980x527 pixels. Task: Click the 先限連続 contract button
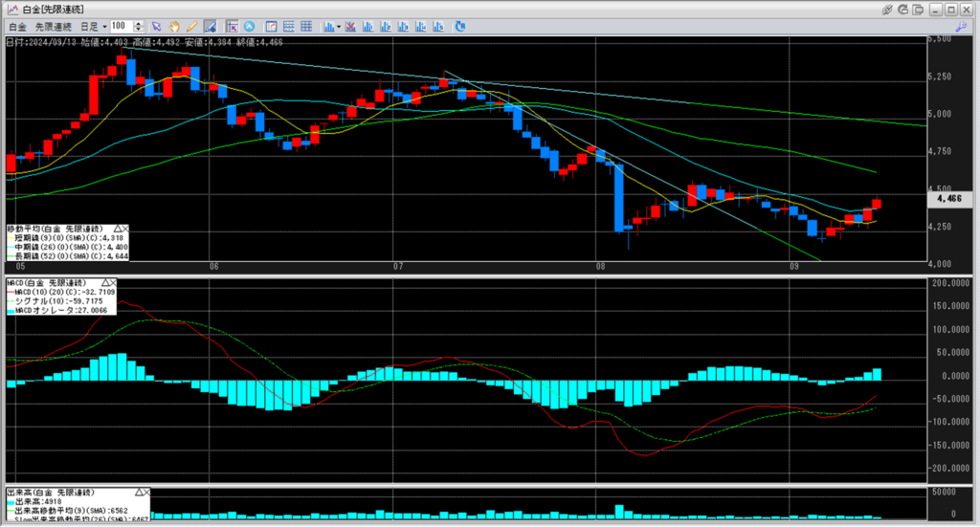click(x=54, y=27)
